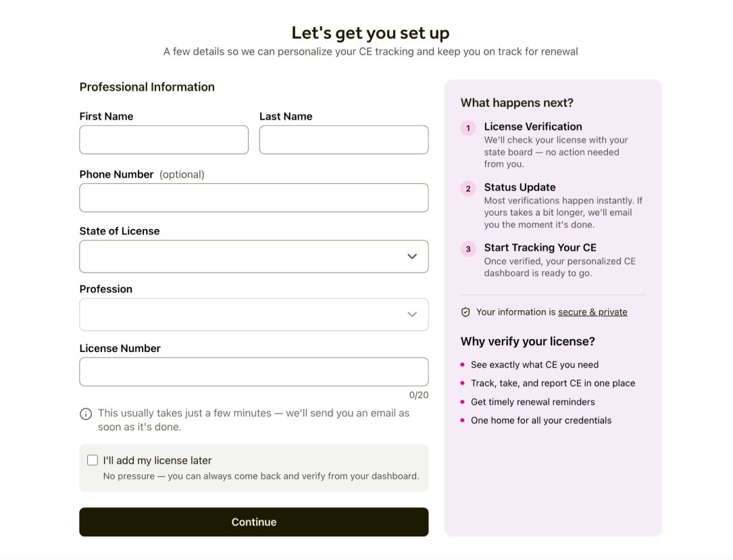This screenshot has height=560, width=733.
Task: Click the License Number text box
Action: click(x=253, y=372)
